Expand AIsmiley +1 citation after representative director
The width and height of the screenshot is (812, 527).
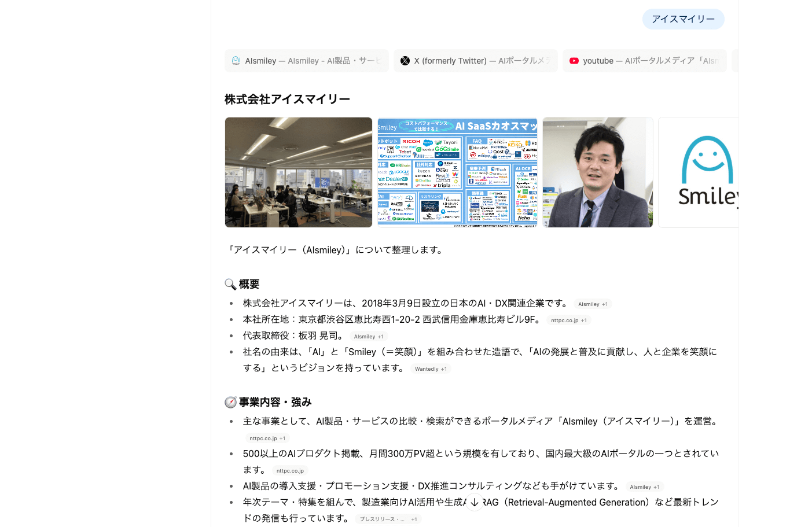368,337
